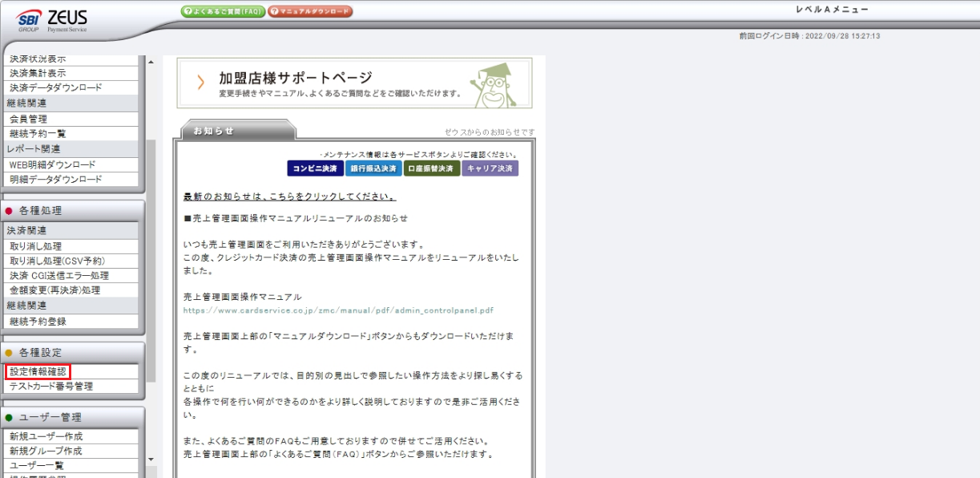Click the orange chevron in support banner
The height and width of the screenshot is (478, 980).
[x=200, y=83]
